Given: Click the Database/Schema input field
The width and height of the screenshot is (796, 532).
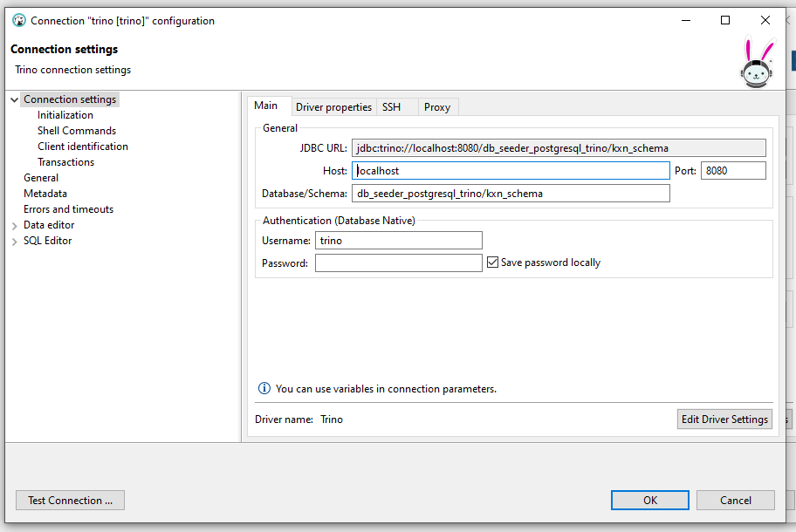Looking at the screenshot, I should [511, 194].
